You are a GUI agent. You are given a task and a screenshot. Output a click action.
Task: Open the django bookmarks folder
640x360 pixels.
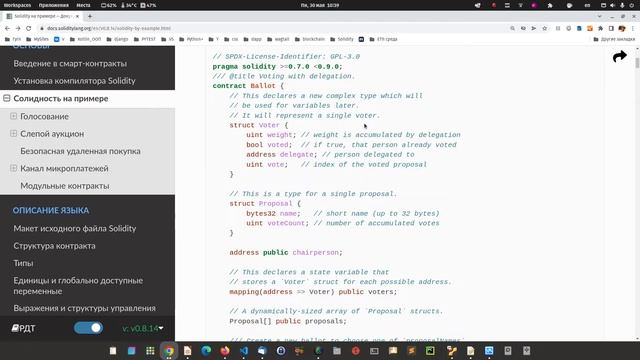pyautogui.click(x=117, y=39)
